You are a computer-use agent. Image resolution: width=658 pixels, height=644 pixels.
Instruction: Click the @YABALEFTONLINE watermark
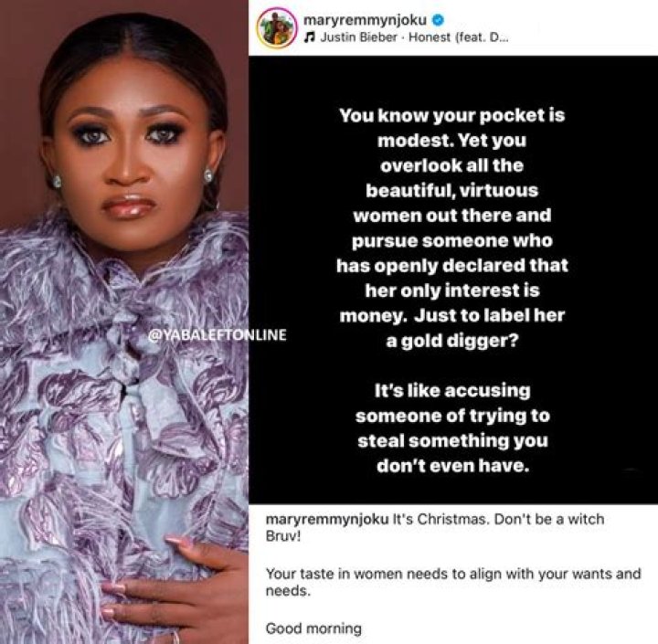pyautogui.click(x=218, y=335)
